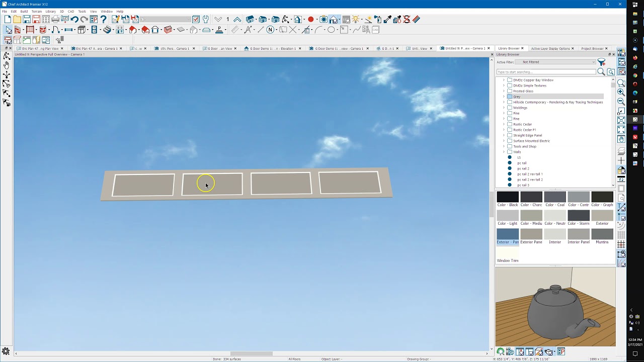This screenshot has width=644, height=362.
Task: Click the library search input field
Action: click(546, 72)
